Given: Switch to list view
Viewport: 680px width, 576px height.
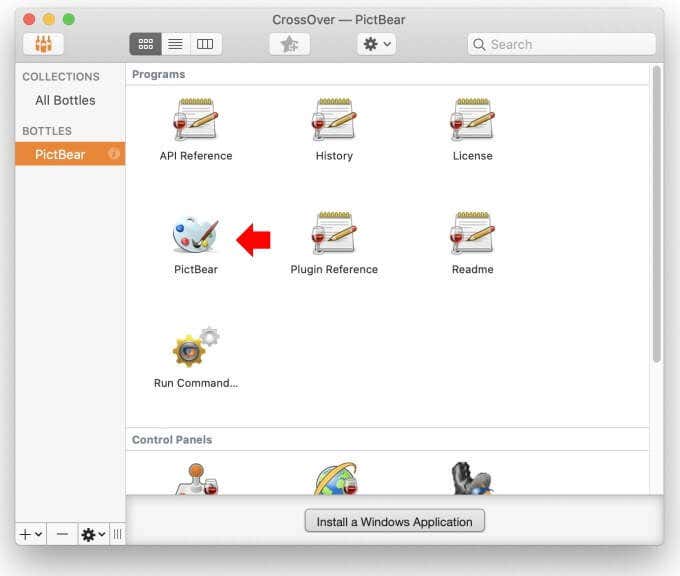Looking at the screenshot, I should point(175,44).
